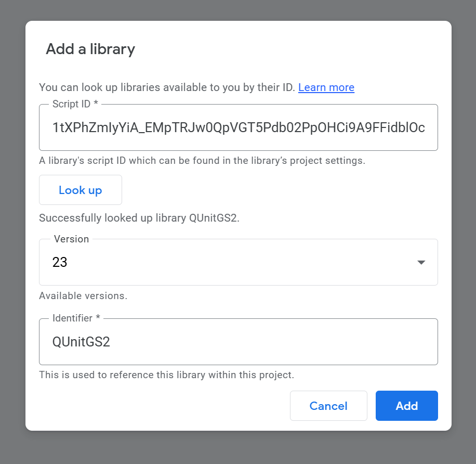Expand the Version dropdown arrow

421,262
